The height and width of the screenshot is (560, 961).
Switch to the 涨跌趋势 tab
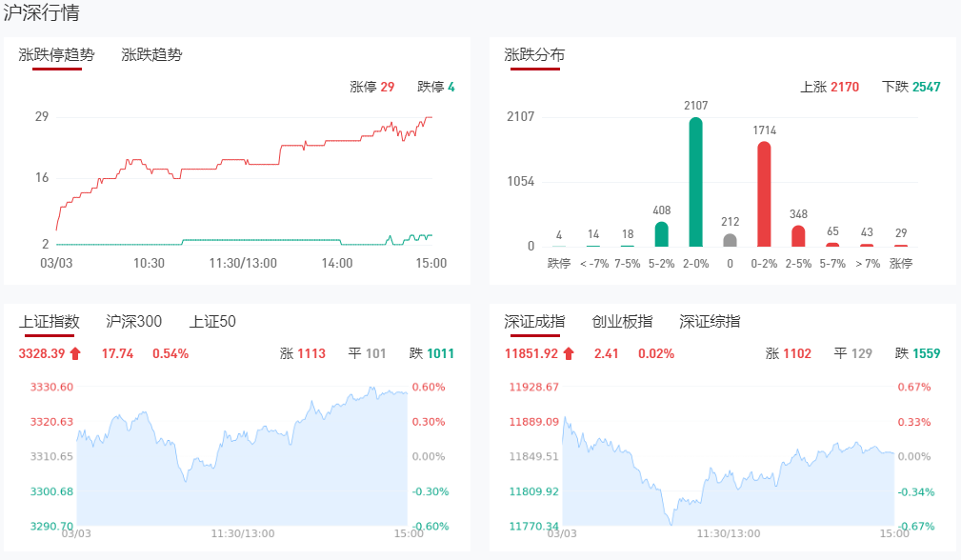point(151,55)
